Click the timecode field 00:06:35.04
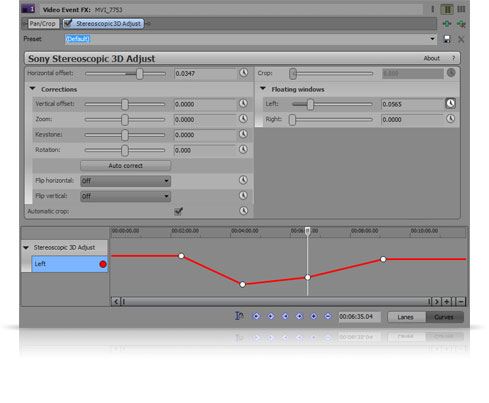The height and width of the screenshot is (403, 489). point(359,317)
